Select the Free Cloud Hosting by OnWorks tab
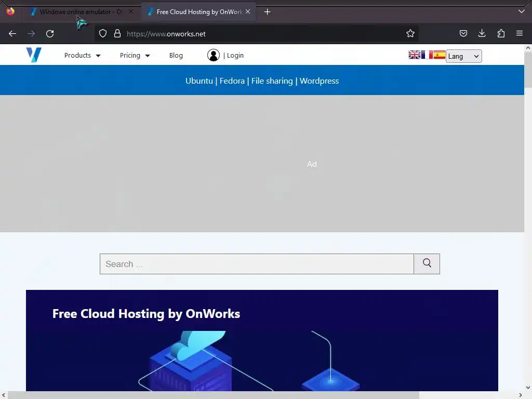This screenshot has width=532, height=399. (198, 12)
